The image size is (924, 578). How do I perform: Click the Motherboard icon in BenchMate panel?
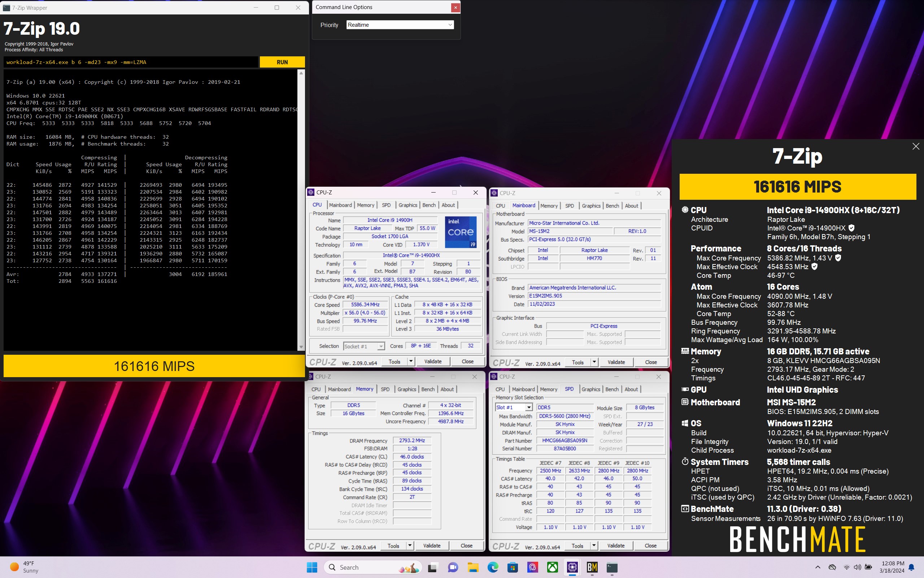[685, 402]
